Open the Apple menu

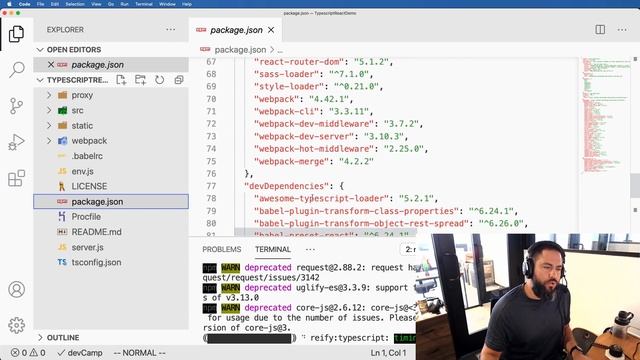[x=9, y=4]
